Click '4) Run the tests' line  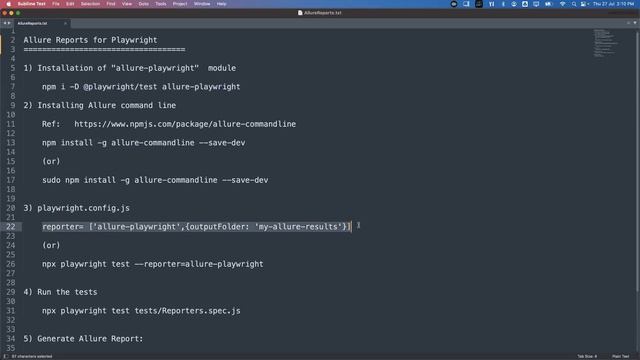[60, 292]
